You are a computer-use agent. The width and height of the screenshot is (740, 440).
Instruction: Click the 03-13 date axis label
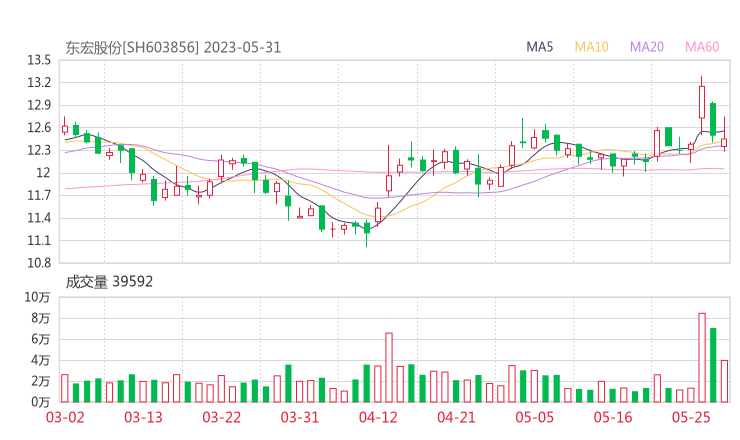pos(143,417)
